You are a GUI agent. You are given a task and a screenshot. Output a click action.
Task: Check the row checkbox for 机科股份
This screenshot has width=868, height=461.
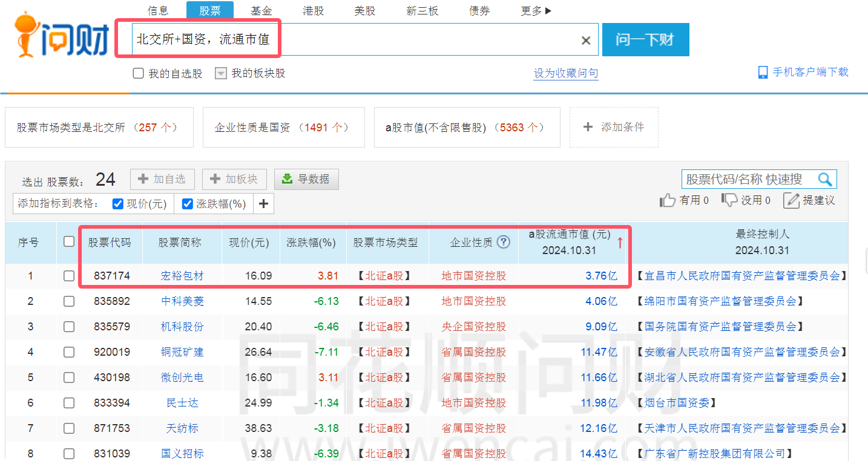click(x=69, y=327)
